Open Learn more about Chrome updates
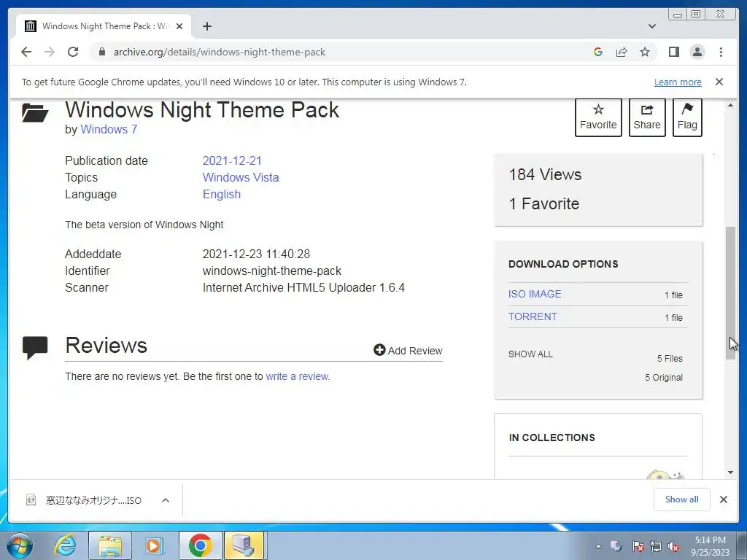The width and height of the screenshot is (747, 560). [678, 82]
